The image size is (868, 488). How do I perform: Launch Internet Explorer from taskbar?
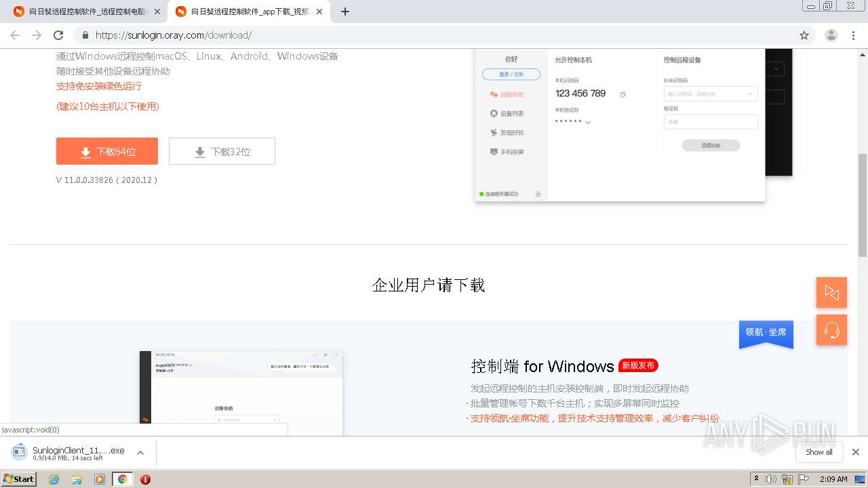point(54,479)
